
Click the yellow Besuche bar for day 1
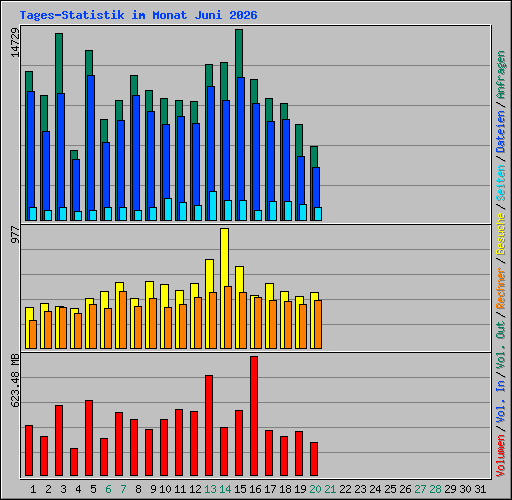29,314
